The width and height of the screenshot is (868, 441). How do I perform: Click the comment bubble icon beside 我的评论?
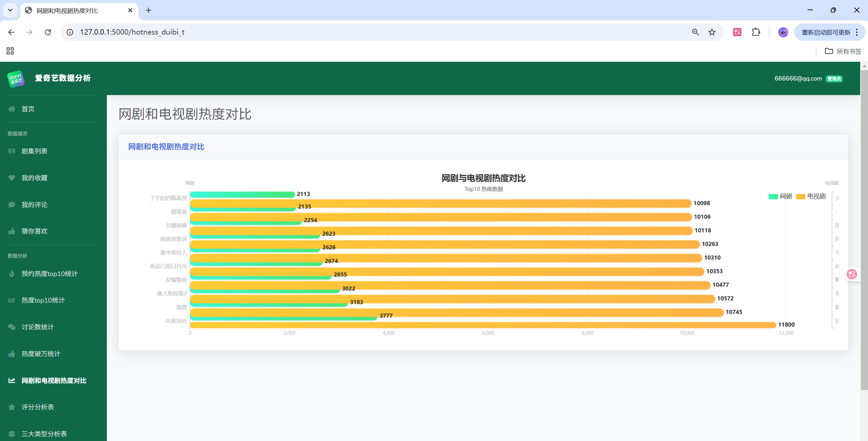[12, 205]
